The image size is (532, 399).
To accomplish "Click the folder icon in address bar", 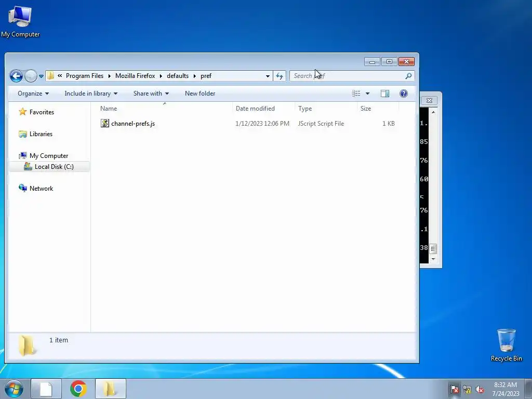I will (x=50, y=76).
